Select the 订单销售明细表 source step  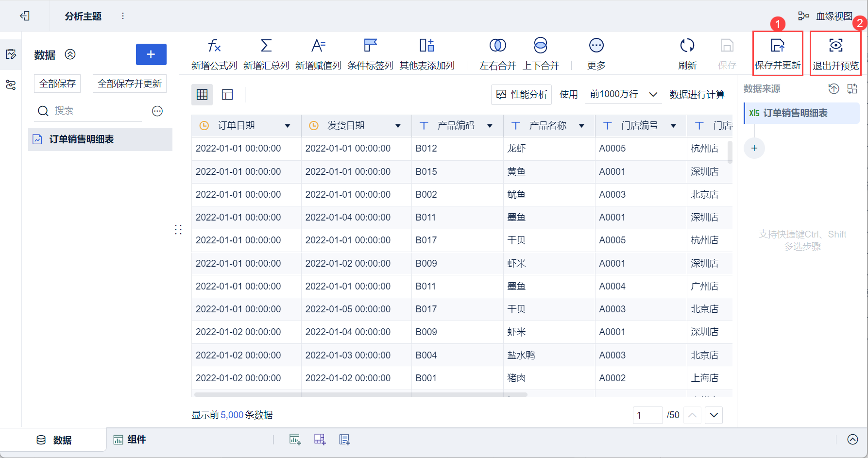click(802, 113)
